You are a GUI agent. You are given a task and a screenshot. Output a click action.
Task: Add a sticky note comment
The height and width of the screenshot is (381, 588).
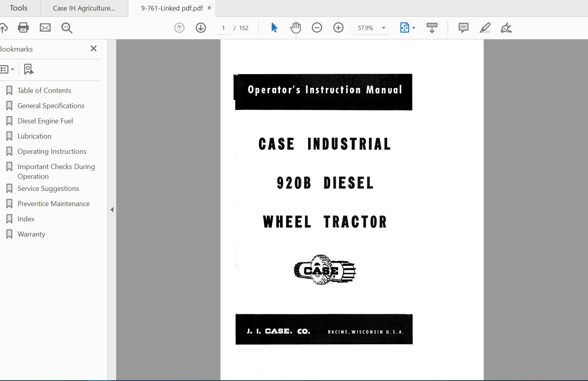pos(463,28)
